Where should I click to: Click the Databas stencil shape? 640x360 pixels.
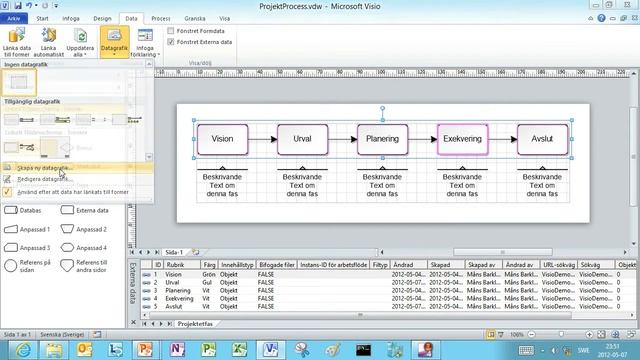pos(23,210)
